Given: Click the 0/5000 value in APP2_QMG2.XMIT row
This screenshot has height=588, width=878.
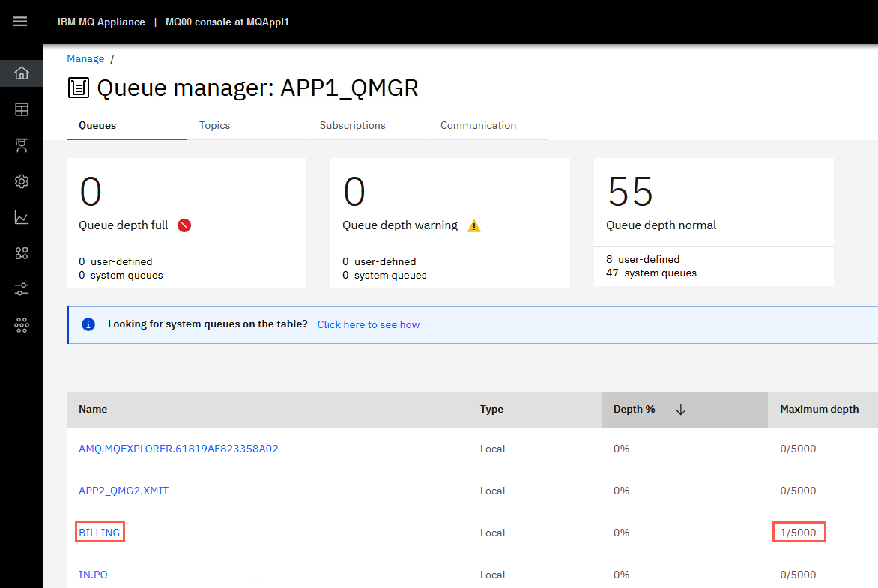Looking at the screenshot, I should [798, 491].
